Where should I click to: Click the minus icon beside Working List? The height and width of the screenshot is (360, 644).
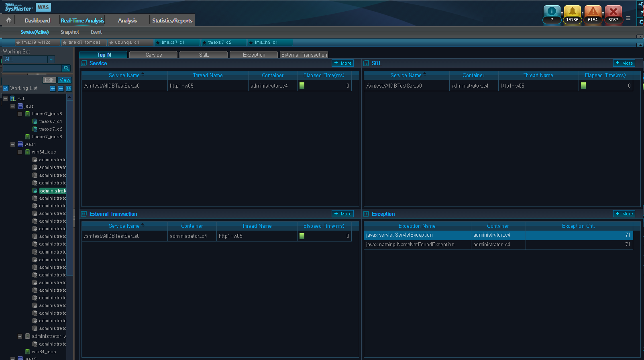click(x=61, y=88)
